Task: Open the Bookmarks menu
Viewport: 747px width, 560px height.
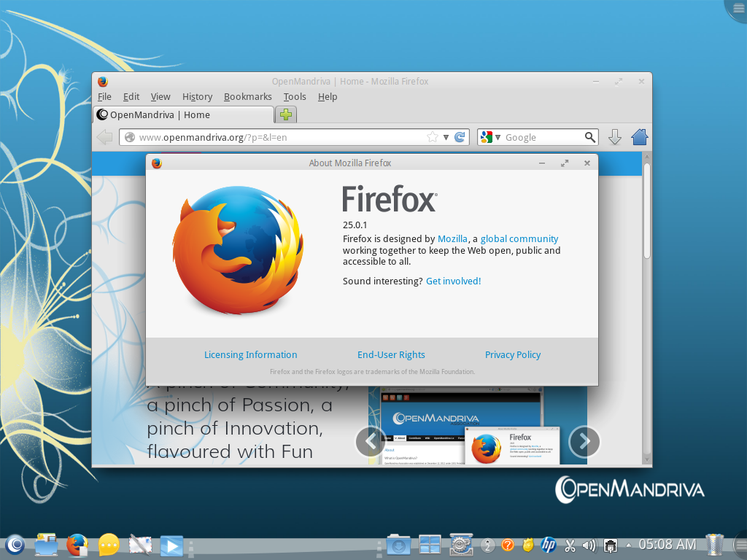Action: pos(248,97)
